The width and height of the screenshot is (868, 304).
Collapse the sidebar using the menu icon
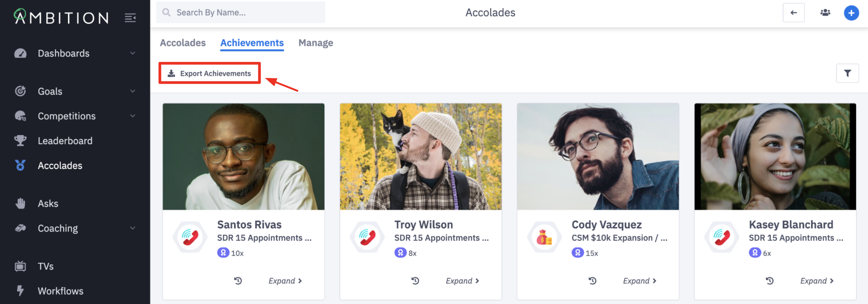pos(130,18)
